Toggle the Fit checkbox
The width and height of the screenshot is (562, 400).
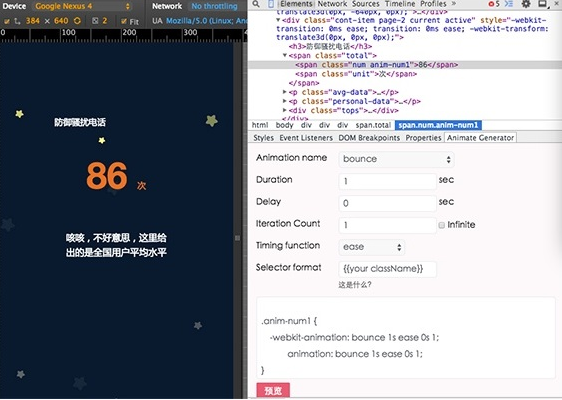pos(124,22)
